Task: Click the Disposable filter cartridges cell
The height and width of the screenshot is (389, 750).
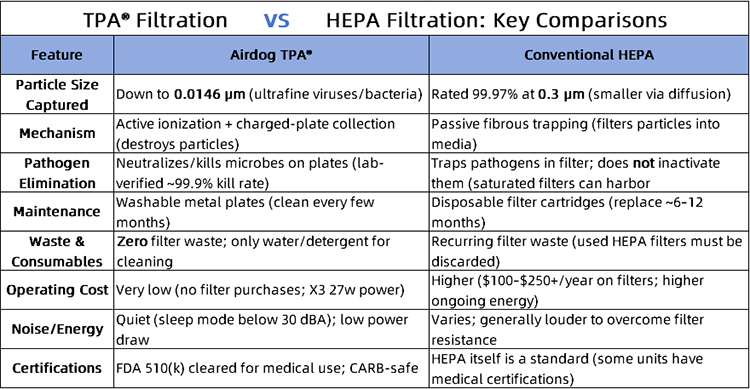Action: [589, 212]
